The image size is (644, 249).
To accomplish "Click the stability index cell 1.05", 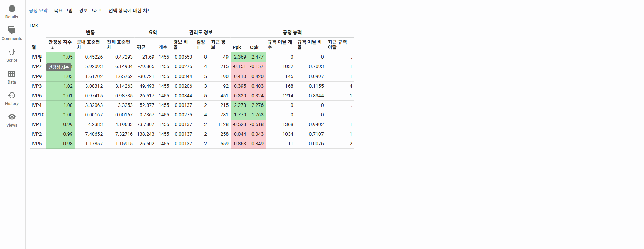I will [61, 57].
